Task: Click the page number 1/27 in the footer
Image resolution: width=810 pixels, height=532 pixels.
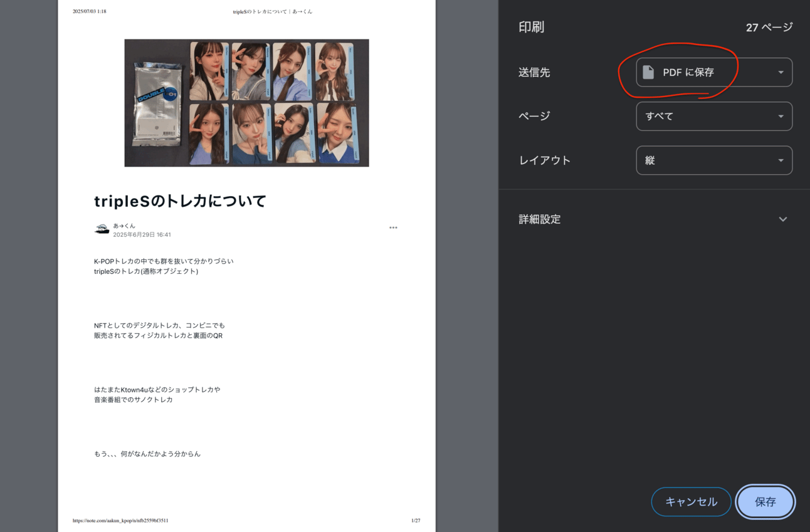Action: [416, 521]
